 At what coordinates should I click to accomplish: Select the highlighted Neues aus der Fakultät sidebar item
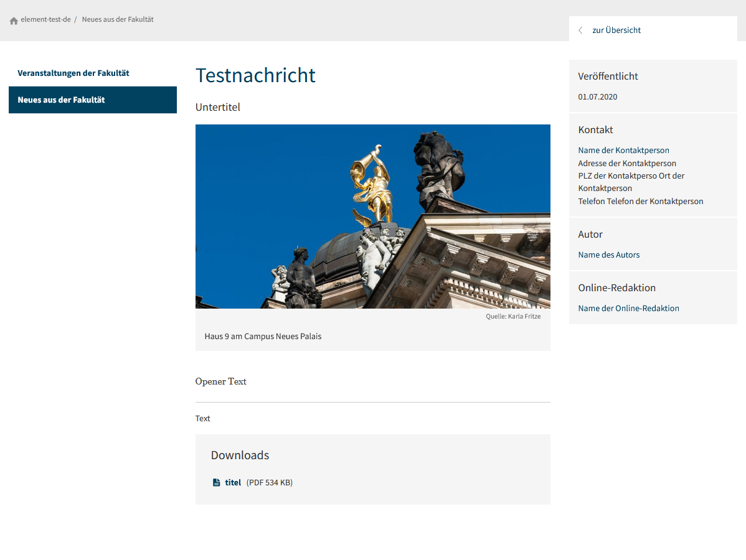pyautogui.click(x=61, y=100)
